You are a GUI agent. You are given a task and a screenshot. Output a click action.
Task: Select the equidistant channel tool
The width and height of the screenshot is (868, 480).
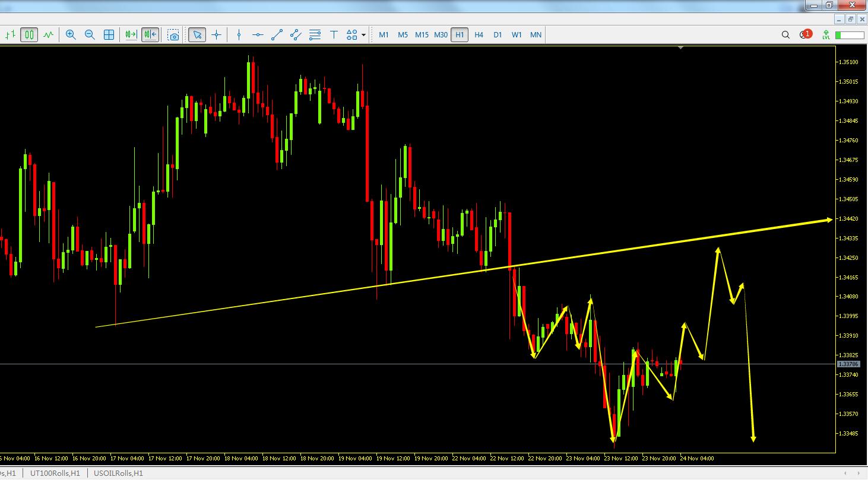tap(296, 35)
